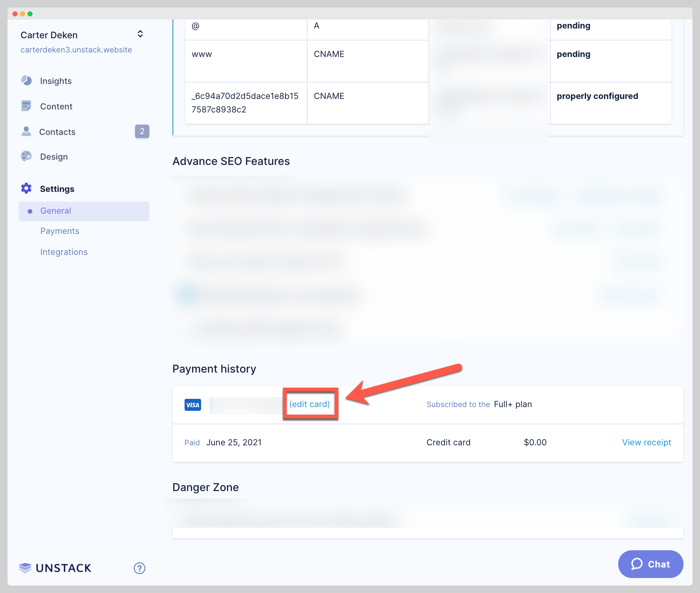Click the edit card link
700x593 pixels.
pyautogui.click(x=309, y=404)
